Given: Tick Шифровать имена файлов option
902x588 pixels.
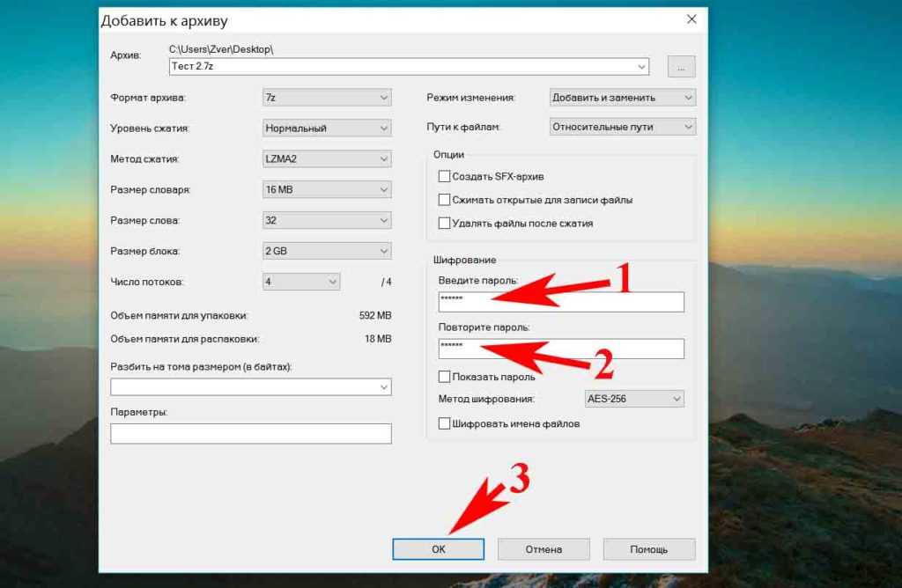Looking at the screenshot, I should (x=444, y=423).
